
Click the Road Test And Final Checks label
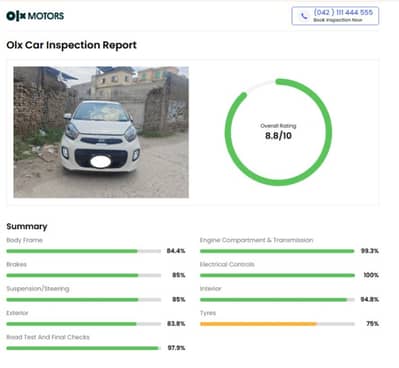48,337
